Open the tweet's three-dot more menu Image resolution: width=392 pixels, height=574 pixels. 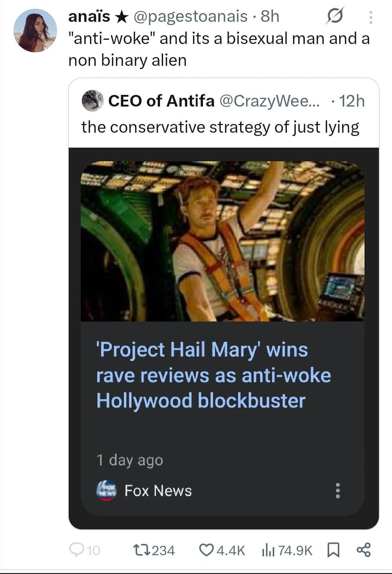point(371,17)
